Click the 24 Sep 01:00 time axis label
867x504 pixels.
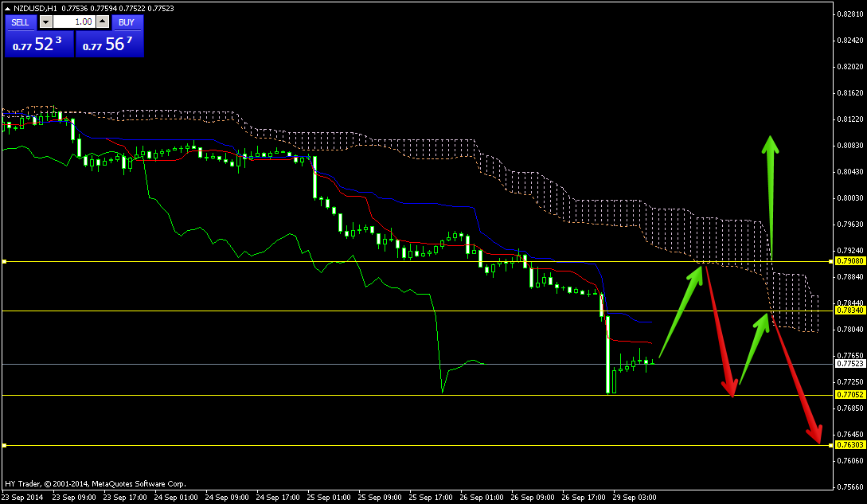(x=176, y=498)
